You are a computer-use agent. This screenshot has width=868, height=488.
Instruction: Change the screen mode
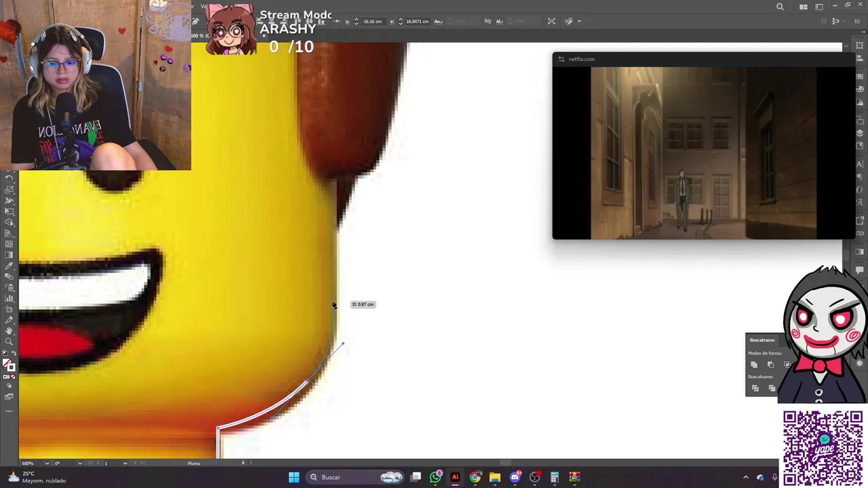[9, 396]
